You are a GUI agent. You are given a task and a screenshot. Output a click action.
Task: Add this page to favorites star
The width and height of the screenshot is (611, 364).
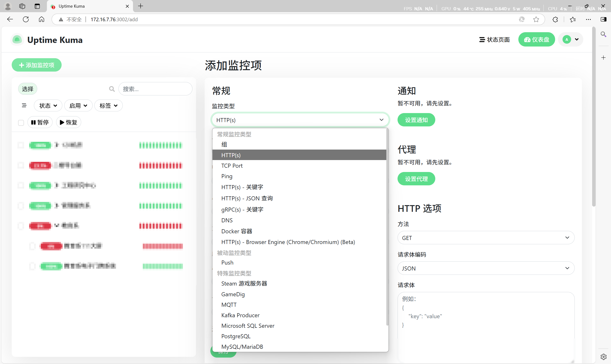pos(536,19)
